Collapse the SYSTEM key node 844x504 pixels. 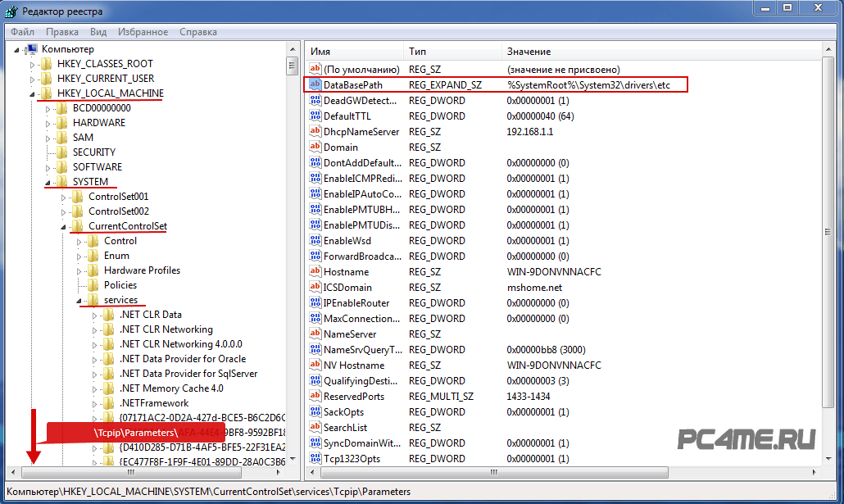(x=48, y=182)
